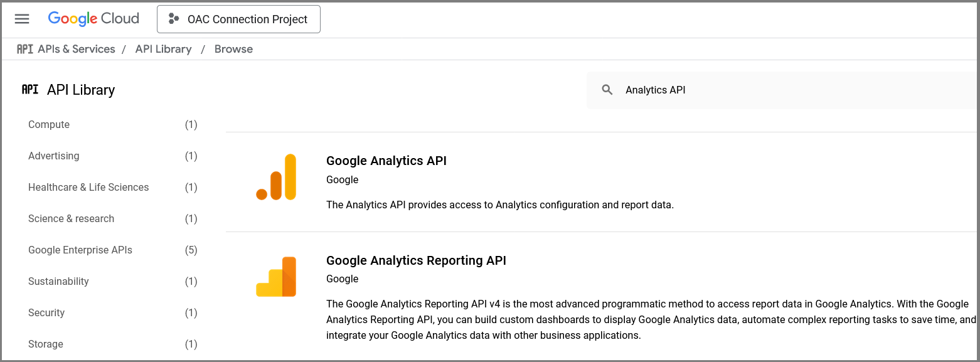Viewport: 980px width, 362px height.
Task: Click the Google Analytics Reporting API logo icon
Action: pos(276,276)
